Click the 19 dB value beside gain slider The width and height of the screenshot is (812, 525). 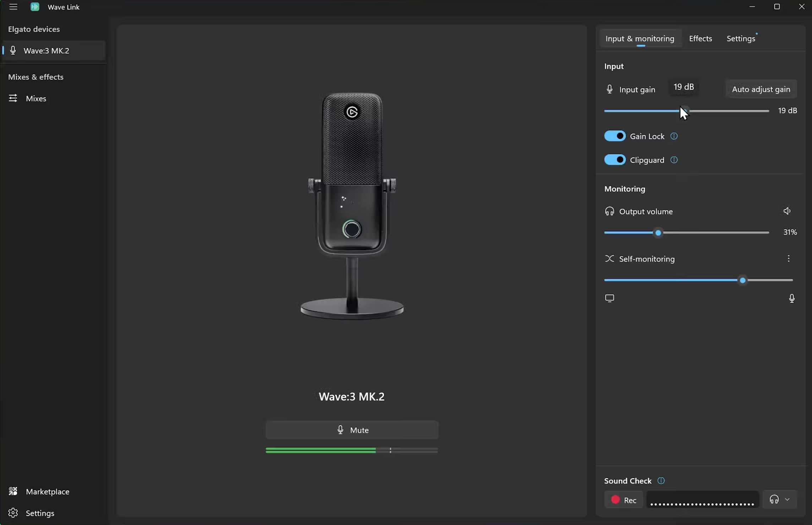pos(787,110)
